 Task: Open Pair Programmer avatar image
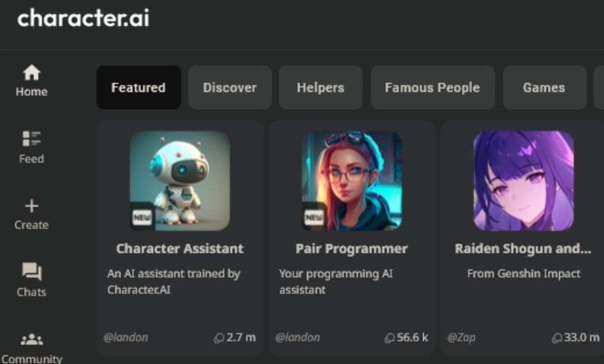[351, 181]
